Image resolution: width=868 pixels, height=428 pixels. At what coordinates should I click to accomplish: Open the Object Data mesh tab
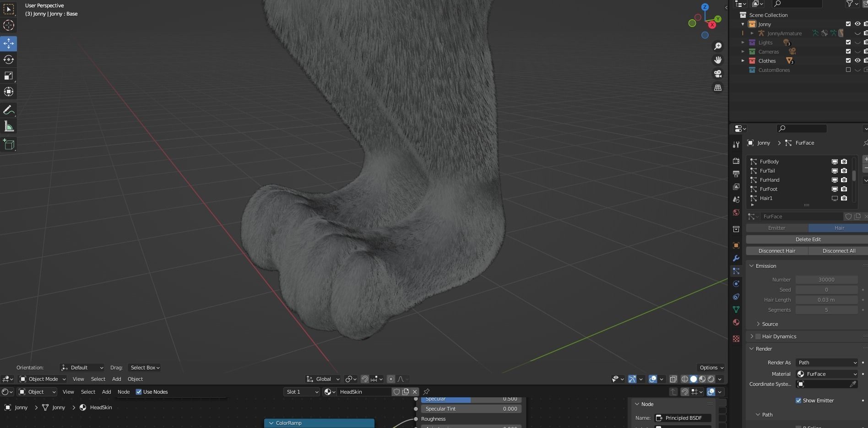[x=736, y=309]
